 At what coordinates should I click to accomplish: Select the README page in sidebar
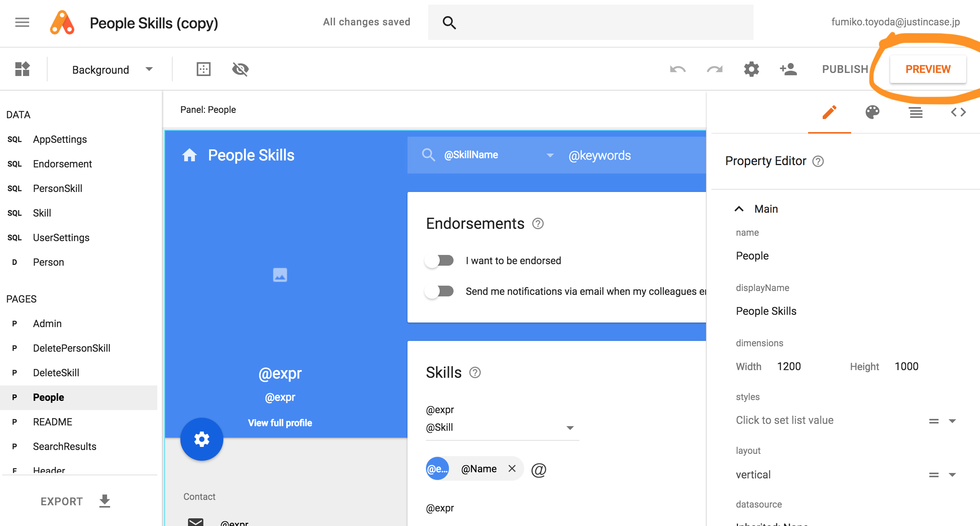click(x=53, y=422)
